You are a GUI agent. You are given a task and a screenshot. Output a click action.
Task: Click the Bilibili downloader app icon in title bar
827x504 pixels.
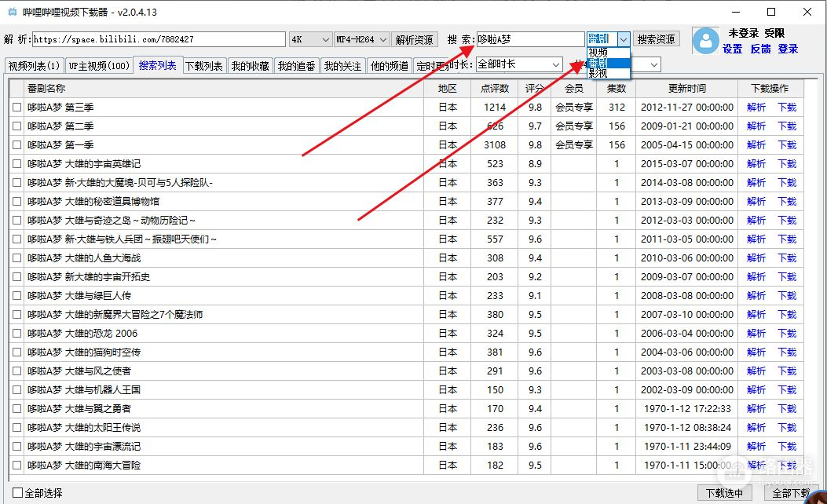[x=11, y=13]
